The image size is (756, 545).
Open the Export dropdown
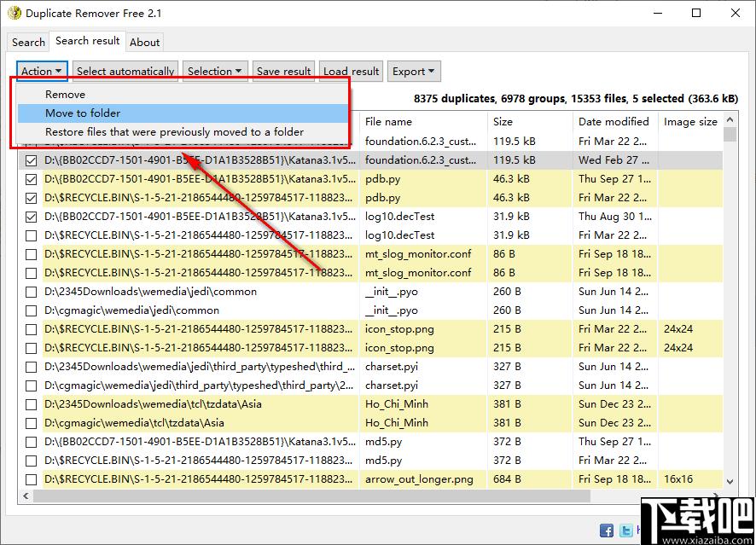click(413, 72)
